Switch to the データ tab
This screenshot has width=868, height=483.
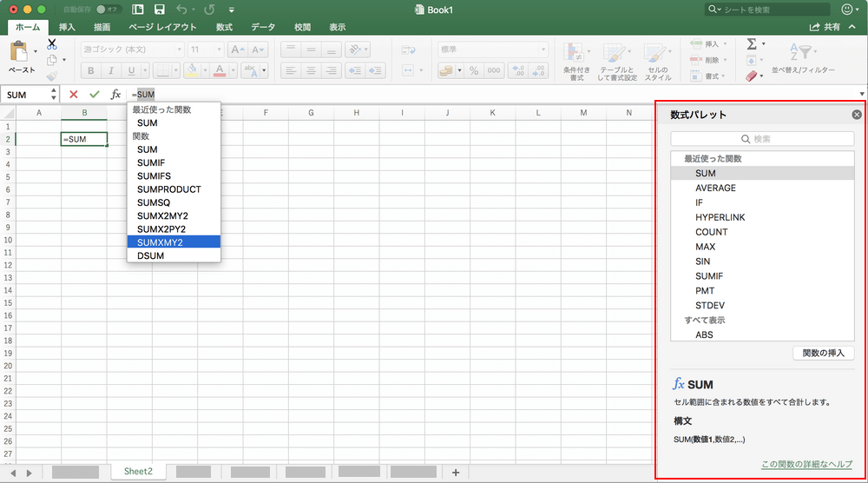[x=263, y=27]
